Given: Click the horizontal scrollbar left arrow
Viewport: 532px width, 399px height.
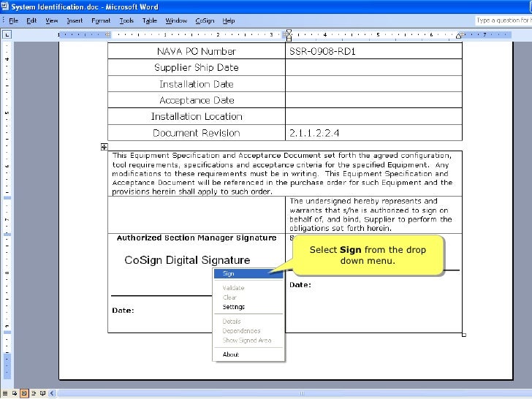Looking at the screenshot, I should tap(53, 393).
